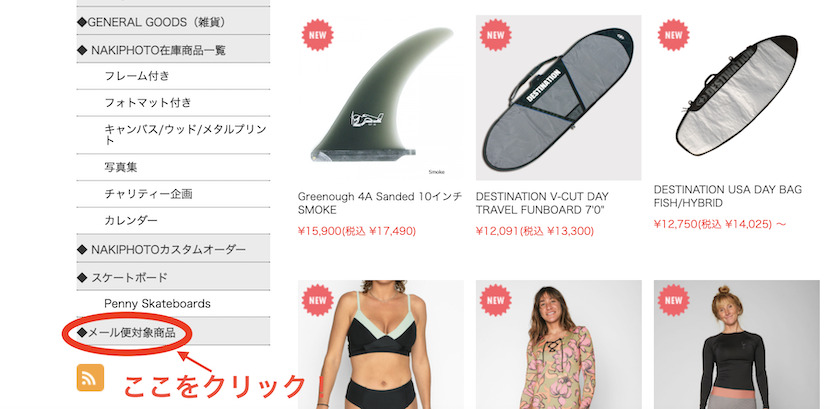
Task: Open Greenough 4A Sanded 10インチ SMOKE title
Action: point(380,203)
